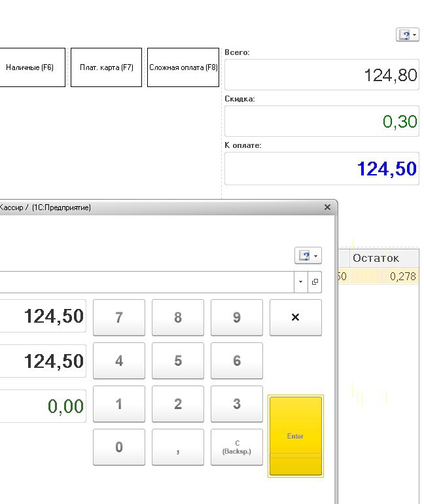Screen dimensions: 424x504
Task: Expand the dialog's combo box dropdown arrow
Action: click(x=300, y=282)
